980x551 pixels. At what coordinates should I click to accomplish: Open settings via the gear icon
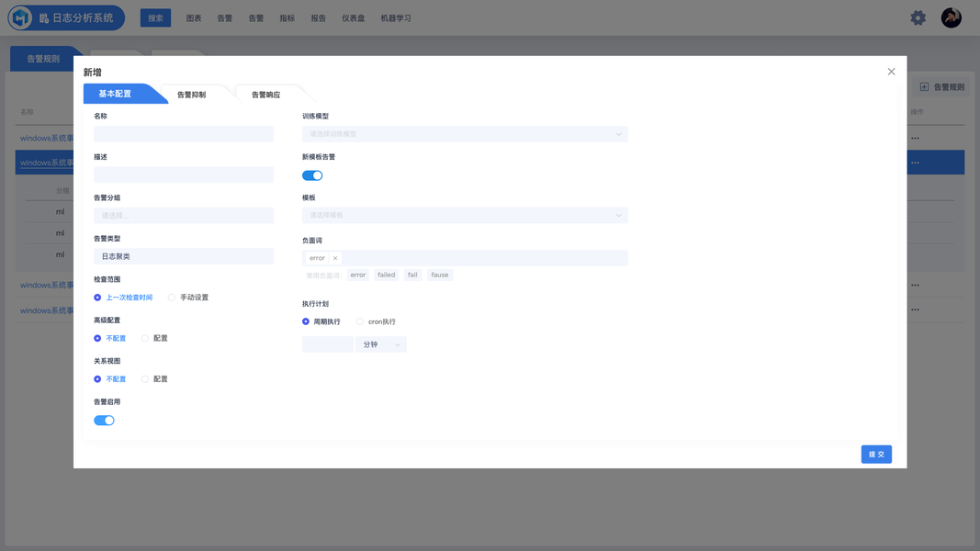[918, 17]
